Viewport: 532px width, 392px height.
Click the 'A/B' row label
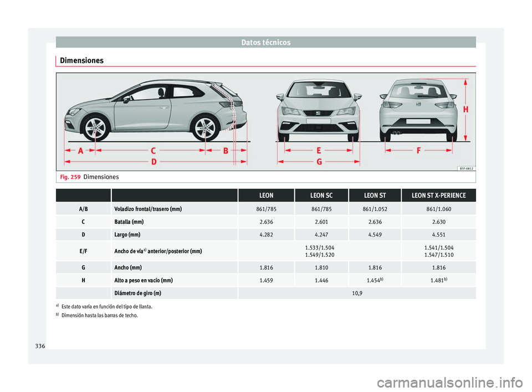point(84,209)
